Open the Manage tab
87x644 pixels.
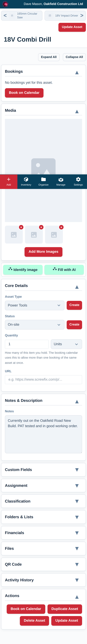click(x=61, y=181)
